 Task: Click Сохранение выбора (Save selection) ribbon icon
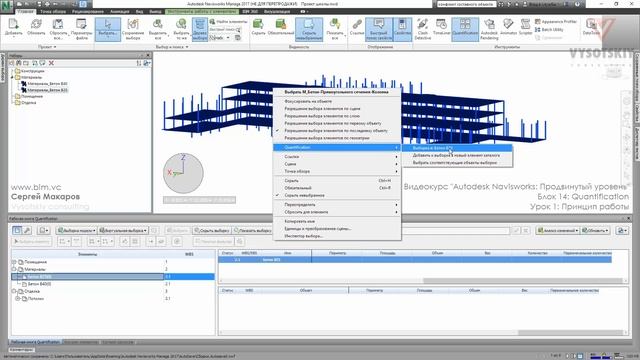click(x=133, y=29)
